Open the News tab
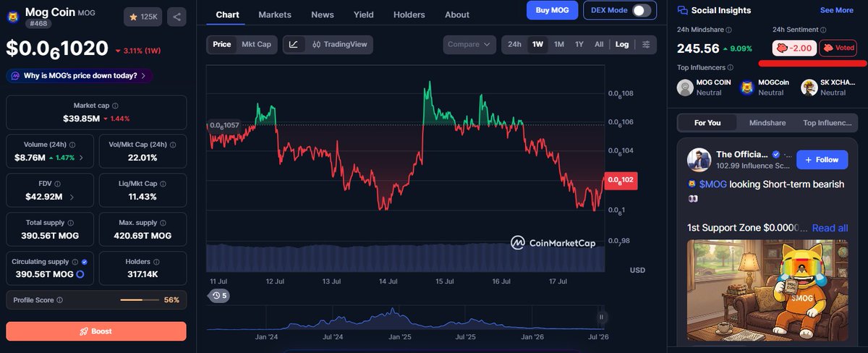The image size is (868, 353). click(323, 14)
